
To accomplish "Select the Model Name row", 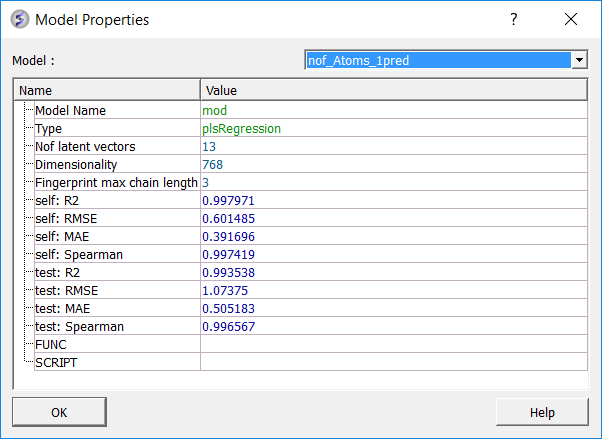I will pos(311,110).
